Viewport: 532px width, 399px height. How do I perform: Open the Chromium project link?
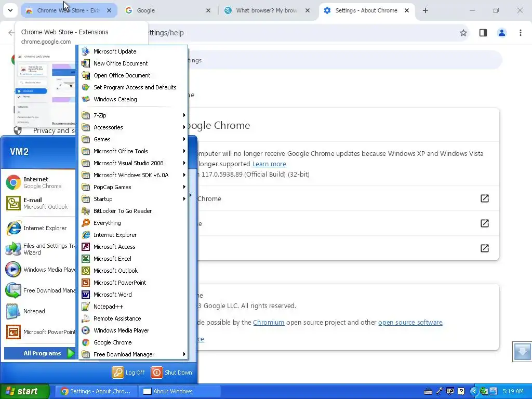point(269,322)
